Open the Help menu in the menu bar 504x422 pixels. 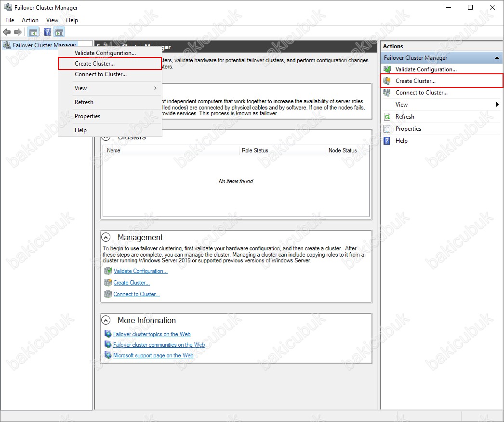72,20
